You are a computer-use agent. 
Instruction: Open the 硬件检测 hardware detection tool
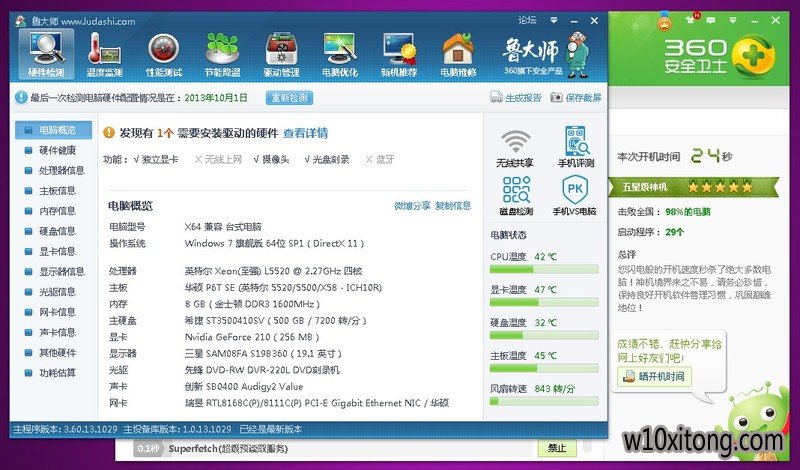coord(46,54)
